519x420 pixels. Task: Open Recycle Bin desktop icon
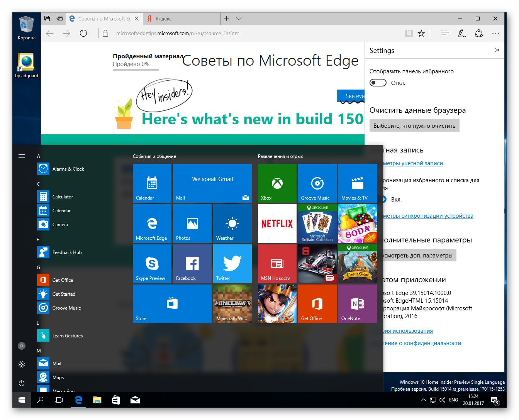pos(26,28)
